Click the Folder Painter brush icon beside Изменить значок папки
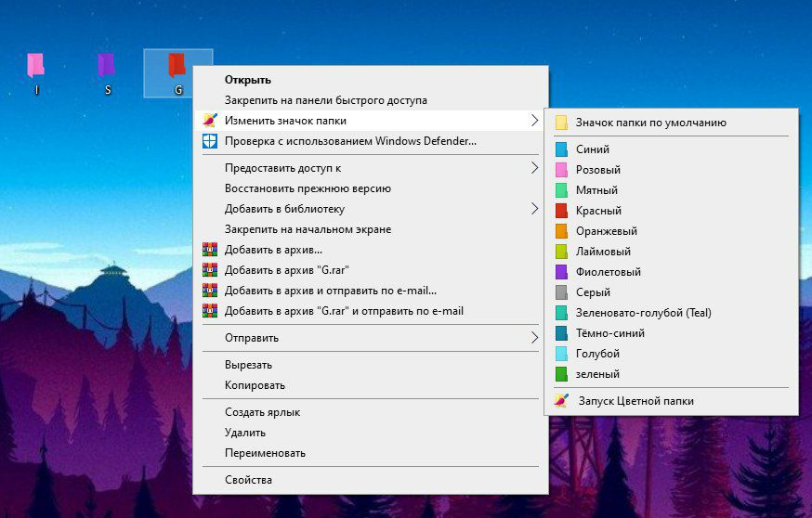Screen dimensions: 812x518 [210, 121]
